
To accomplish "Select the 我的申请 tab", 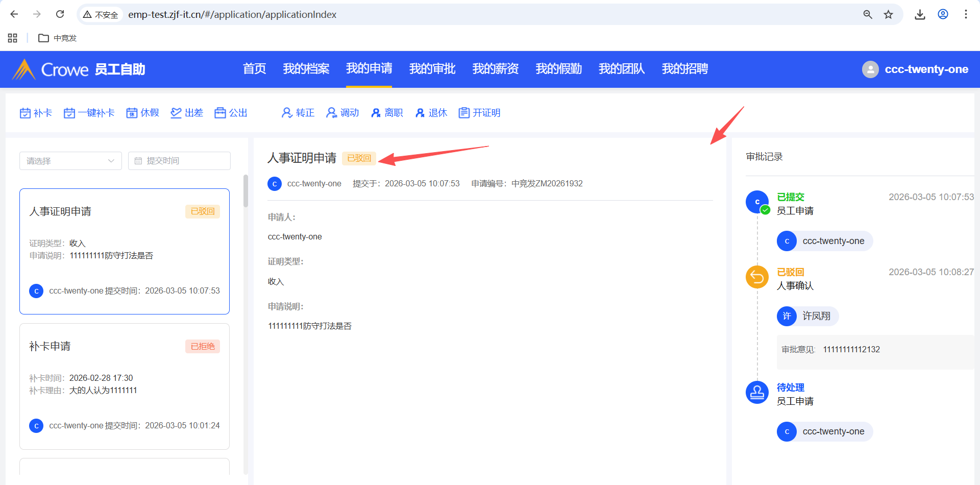I will pos(369,69).
